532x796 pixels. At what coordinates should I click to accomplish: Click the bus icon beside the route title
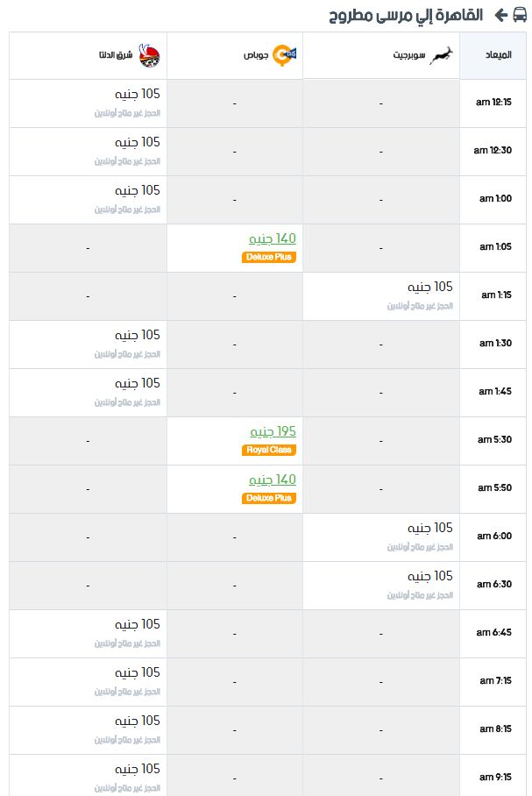520,15
